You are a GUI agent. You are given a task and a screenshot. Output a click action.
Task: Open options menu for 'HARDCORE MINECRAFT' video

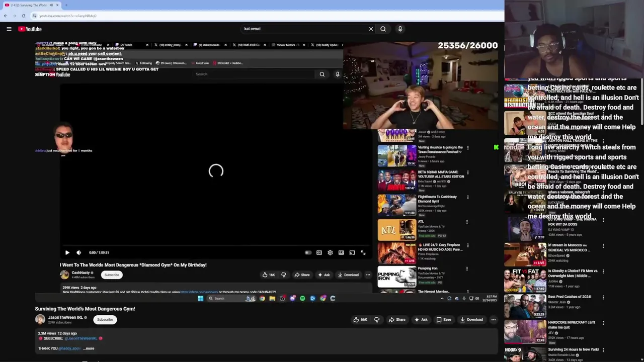click(x=603, y=323)
